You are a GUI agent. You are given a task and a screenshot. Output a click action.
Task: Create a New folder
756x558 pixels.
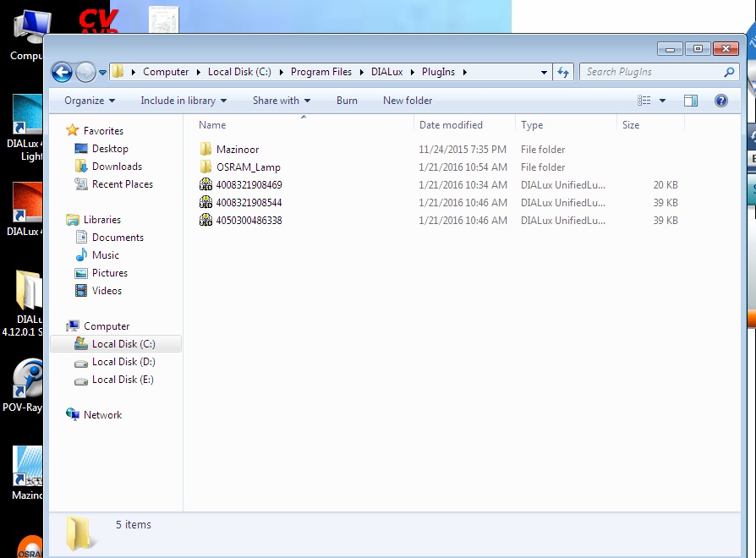tap(408, 101)
